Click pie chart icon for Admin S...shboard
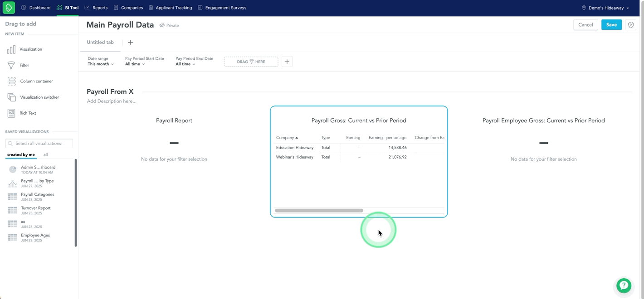The height and width of the screenshot is (299, 644). [x=13, y=169]
